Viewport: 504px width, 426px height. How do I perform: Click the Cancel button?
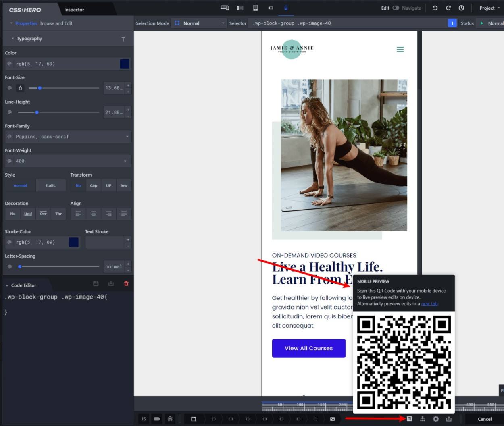point(484,419)
